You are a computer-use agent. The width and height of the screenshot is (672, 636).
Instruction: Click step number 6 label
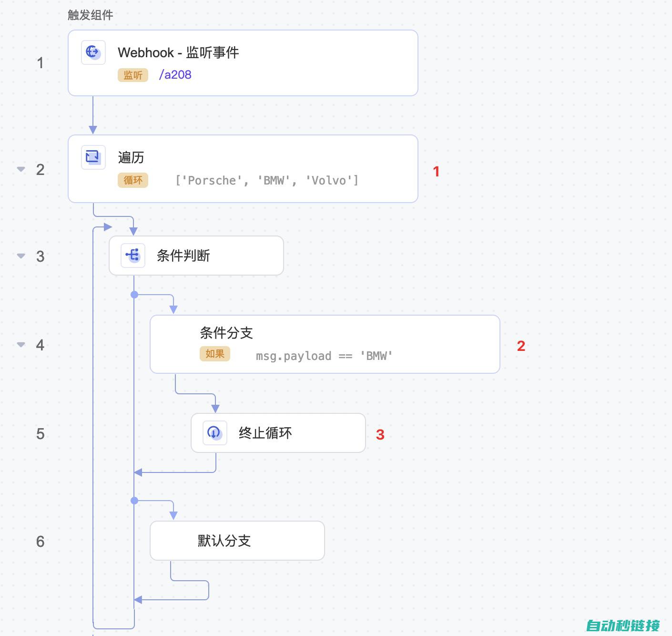point(41,542)
